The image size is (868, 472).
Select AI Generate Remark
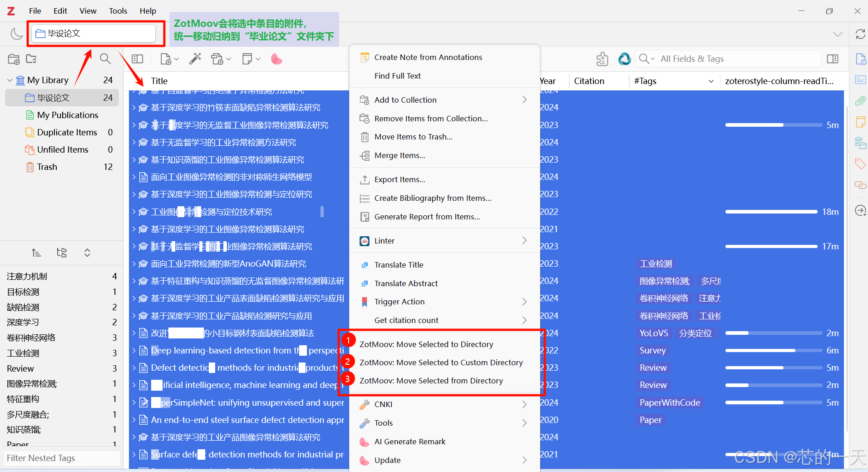pos(409,442)
